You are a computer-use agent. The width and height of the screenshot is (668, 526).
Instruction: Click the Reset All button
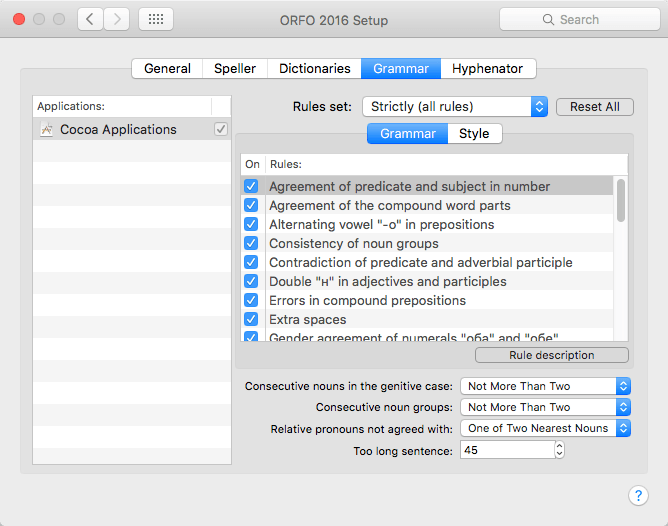click(595, 107)
